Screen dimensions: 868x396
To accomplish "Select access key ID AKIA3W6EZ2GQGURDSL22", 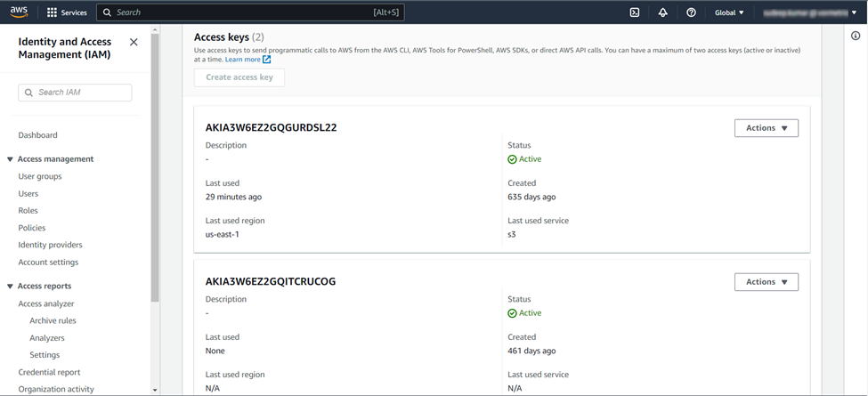I will 272,128.
